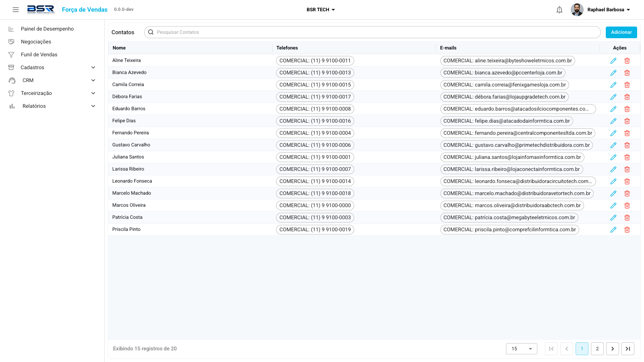Edit contact Aline Teixeira
Viewport: 644px width, 362px height.
pyautogui.click(x=613, y=61)
